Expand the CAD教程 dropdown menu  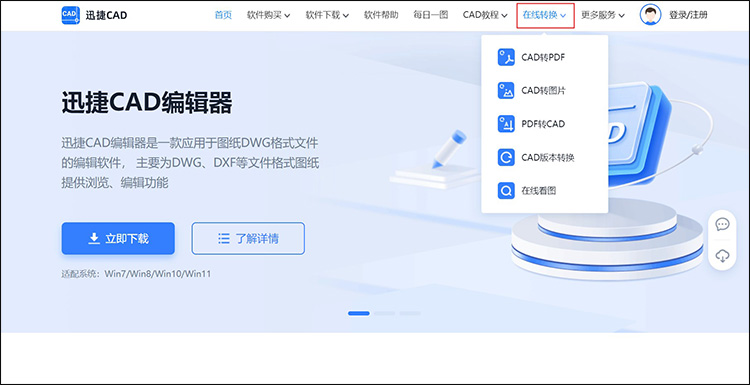click(x=485, y=15)
